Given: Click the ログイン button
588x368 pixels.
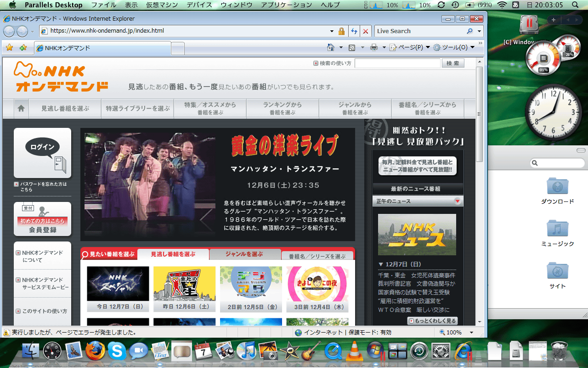Looking at the screenshot, I should tap(43, 153).
